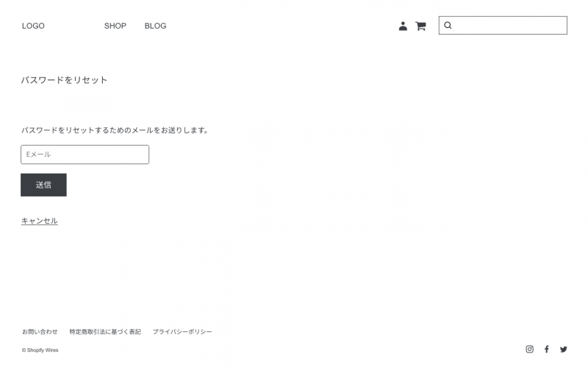Click the 送信 submit button
Image resolution: width=588 pixels, height=368 pixels.
click(x=43, y=185)
